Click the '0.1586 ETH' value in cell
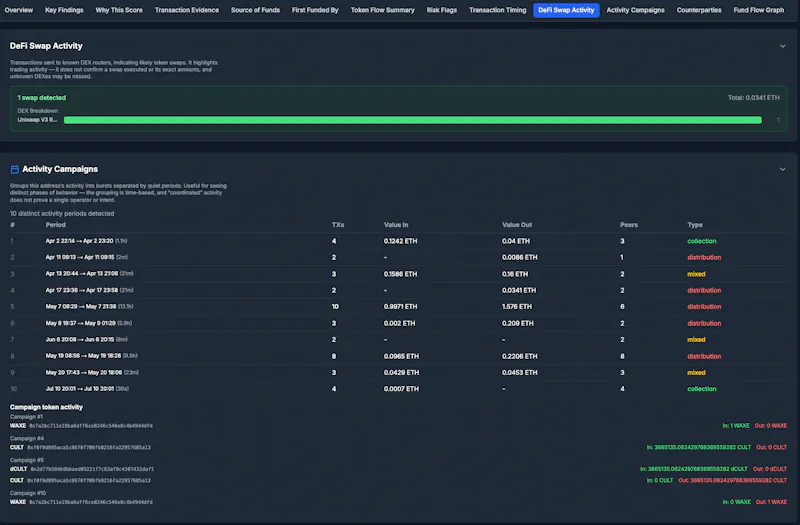Screen dimensions: 800x525 (x=401, y=274)
